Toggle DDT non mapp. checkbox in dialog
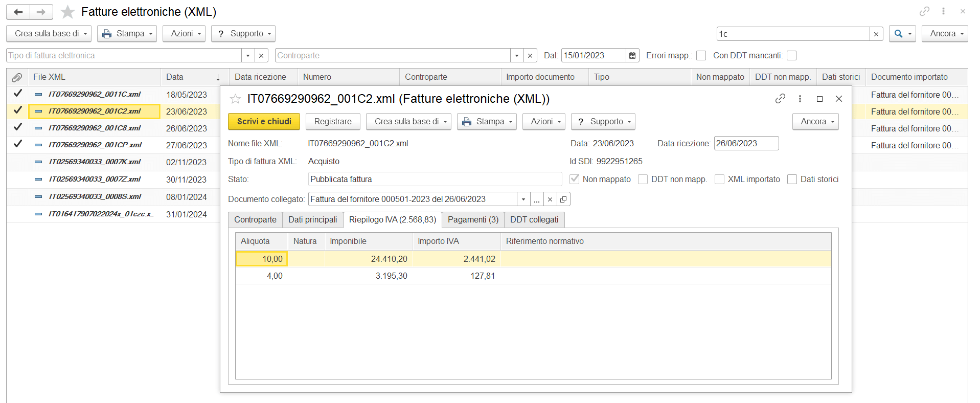Image resolution: width=980 pixels, height=403 pixels. pos(643,179)
